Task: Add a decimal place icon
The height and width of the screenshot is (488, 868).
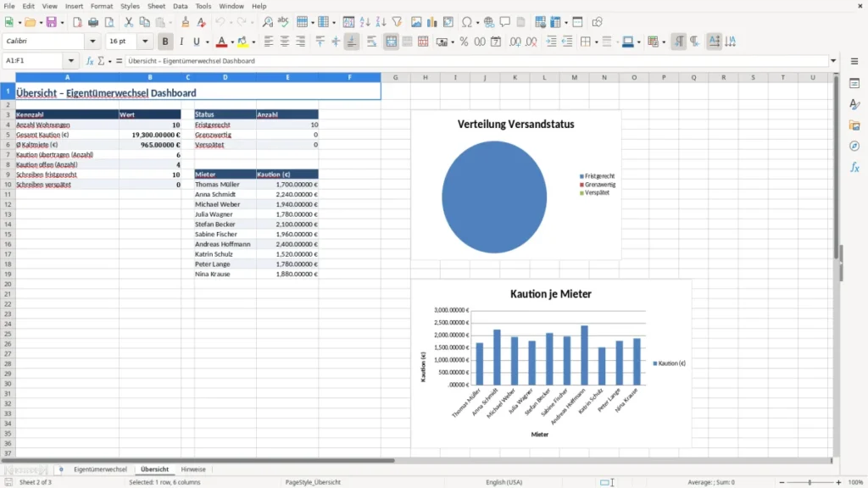Action: [x=515, y=42]
